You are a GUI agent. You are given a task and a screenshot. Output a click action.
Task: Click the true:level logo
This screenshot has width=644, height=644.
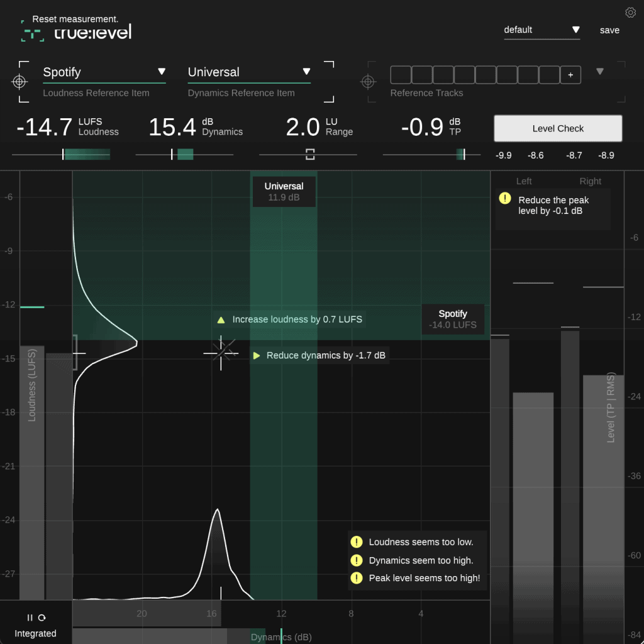click(x=76, y=33)
